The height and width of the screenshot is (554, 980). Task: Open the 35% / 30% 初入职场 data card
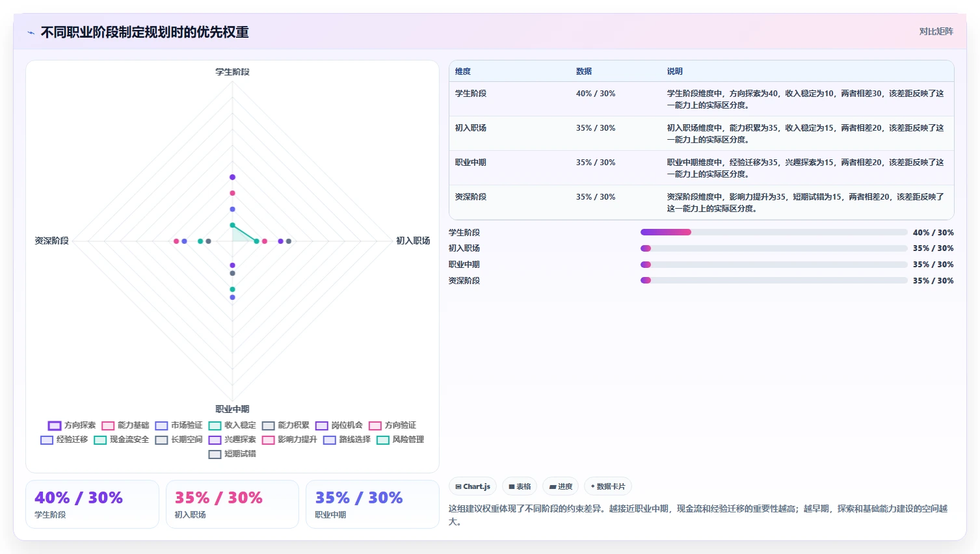[x=232, y=505]
